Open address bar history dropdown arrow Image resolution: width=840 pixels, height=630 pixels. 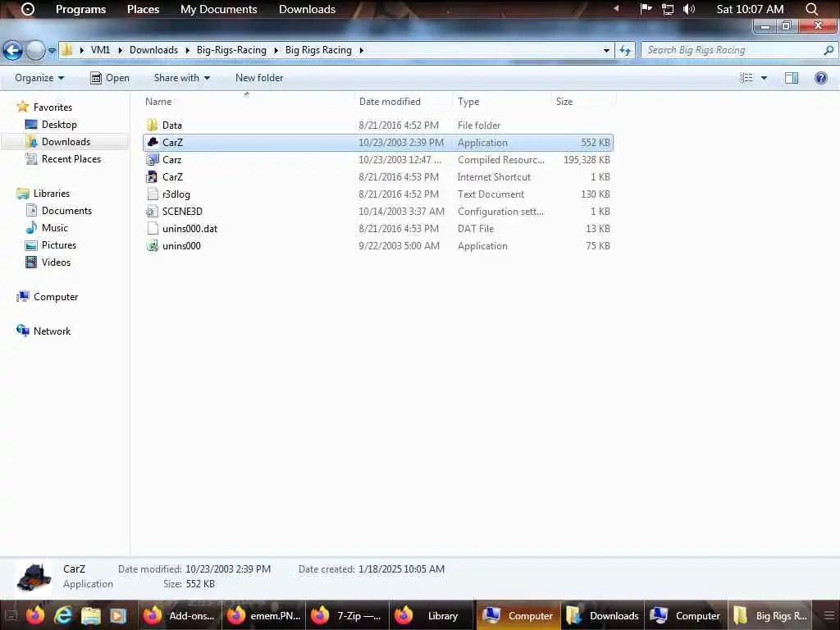point(606,50)
